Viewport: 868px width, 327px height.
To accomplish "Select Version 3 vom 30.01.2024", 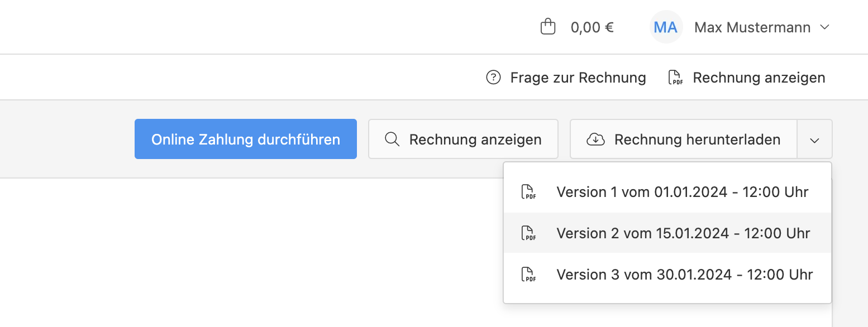I will [667, 275].
